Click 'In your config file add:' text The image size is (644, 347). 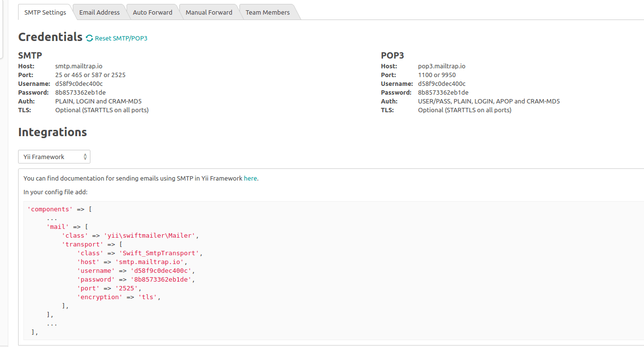click(55, 192)
